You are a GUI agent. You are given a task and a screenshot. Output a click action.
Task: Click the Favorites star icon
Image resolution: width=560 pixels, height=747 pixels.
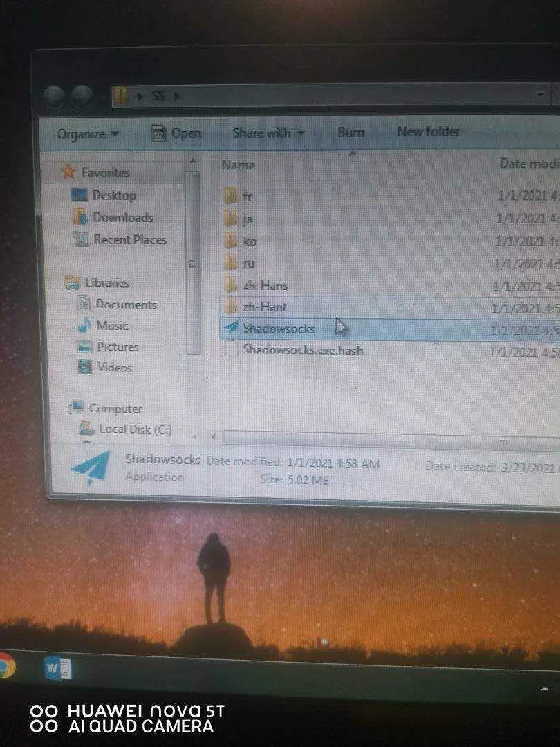point(68,172)
